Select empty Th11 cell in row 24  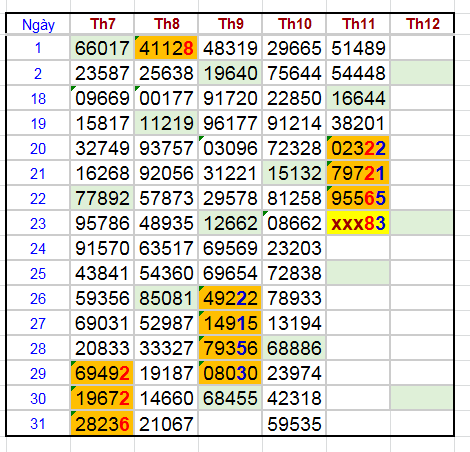pos(358,248)
